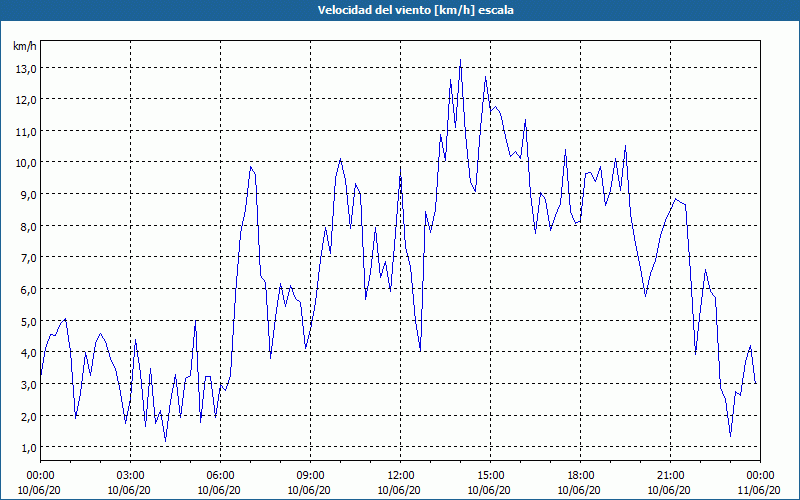Click the '6,0' y-axis label
800x500 pixels.
29,289
